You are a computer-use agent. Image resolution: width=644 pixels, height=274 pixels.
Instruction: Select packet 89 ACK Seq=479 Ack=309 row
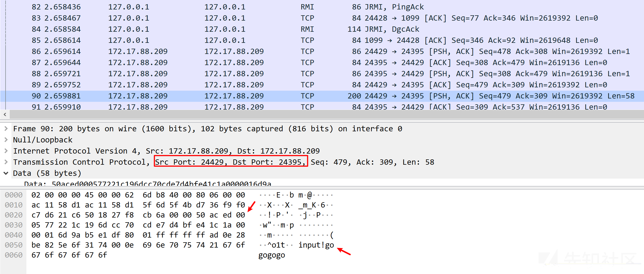pyautogui.click(x=322, y=85)
